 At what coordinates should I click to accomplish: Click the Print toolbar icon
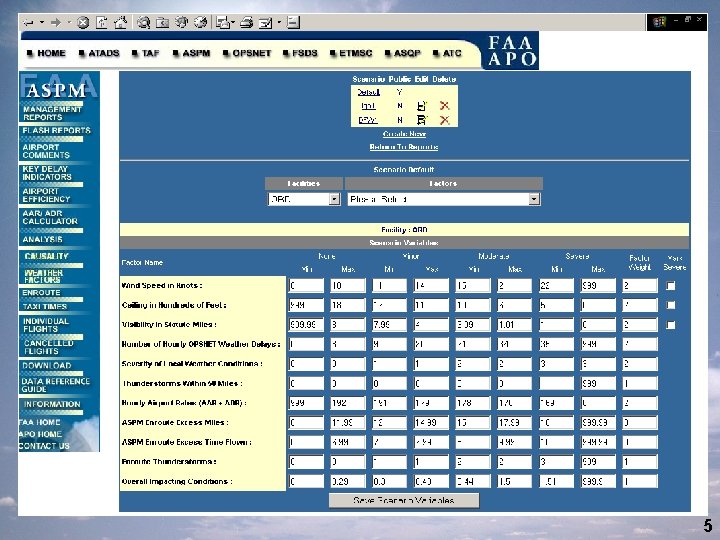tap(247, 22)
